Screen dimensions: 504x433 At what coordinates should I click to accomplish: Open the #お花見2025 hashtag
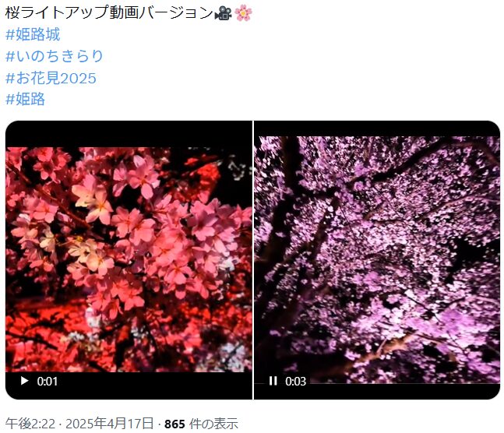point(51,78)
